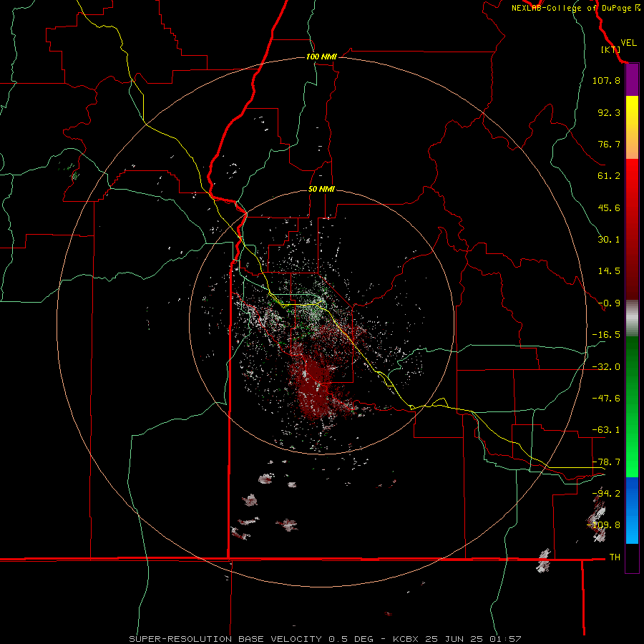This screenshot has height=644, width=644.
Task: Click the -109.8 velocity scale value
Action: click(604, 525)
